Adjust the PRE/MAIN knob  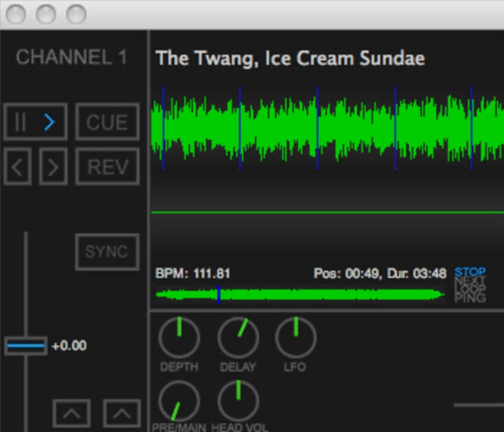coord(179,401)
